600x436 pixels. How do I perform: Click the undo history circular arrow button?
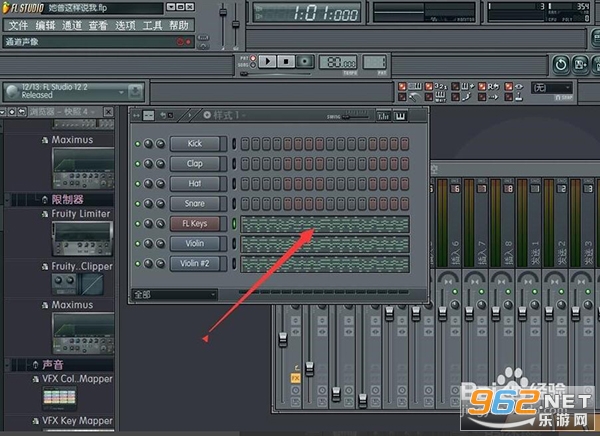561,65
